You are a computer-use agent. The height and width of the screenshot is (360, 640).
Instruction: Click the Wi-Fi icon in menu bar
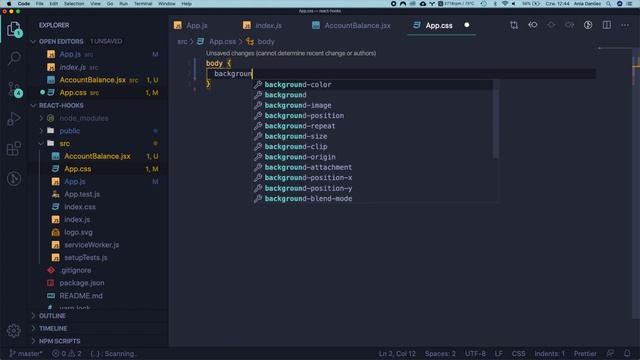pos(505,4)
